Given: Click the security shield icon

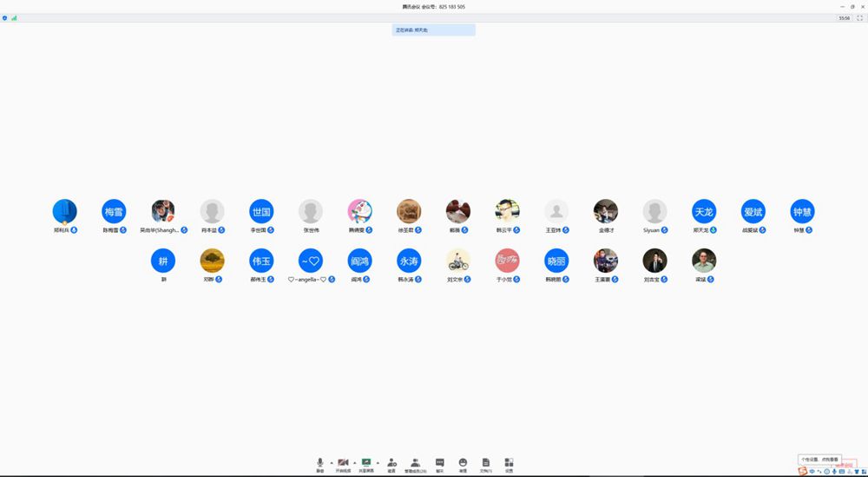Looking at the screenshot, I should [5, 17].
